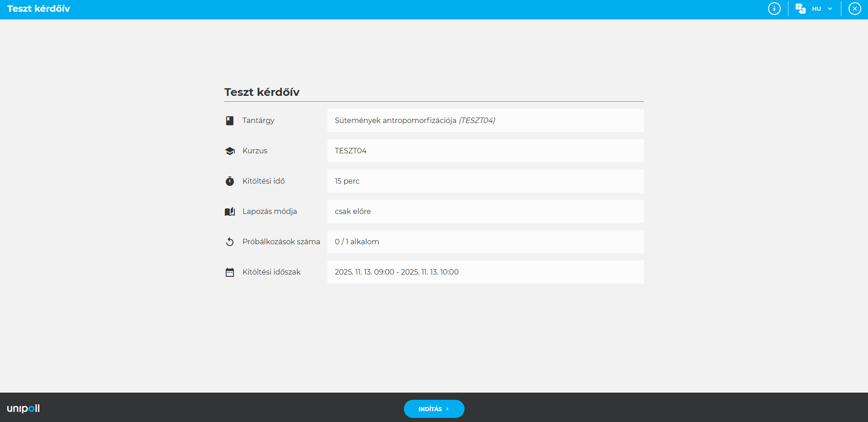Expand the HU language dropdown
Image resolution: width=868 pixels, height=422 pixels.
click(822, 9)
